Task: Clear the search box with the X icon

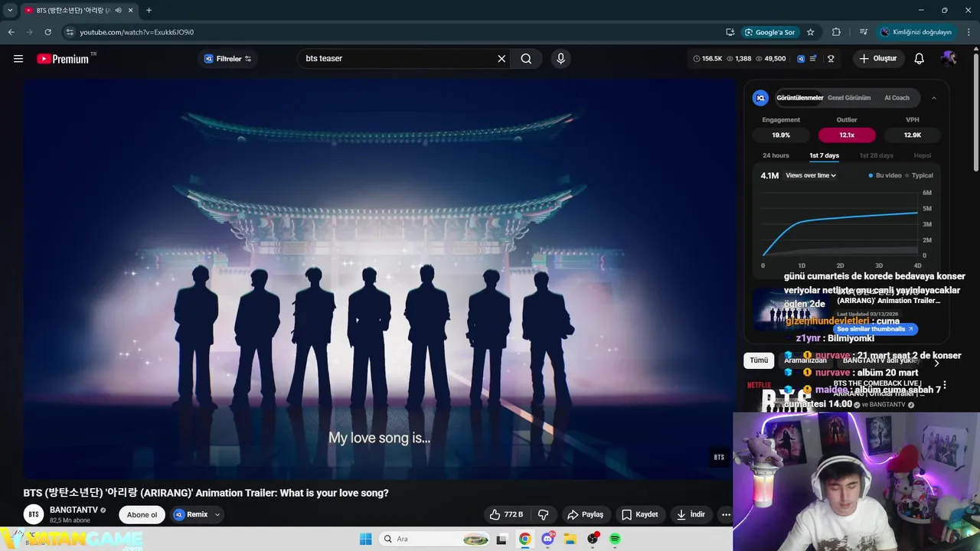Action: (502, 59)
